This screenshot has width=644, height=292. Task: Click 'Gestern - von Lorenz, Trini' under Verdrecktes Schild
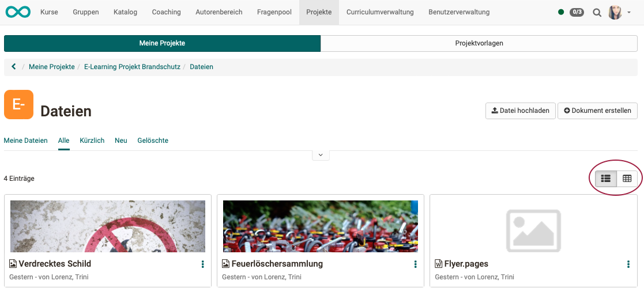click(x=49, y=277)
